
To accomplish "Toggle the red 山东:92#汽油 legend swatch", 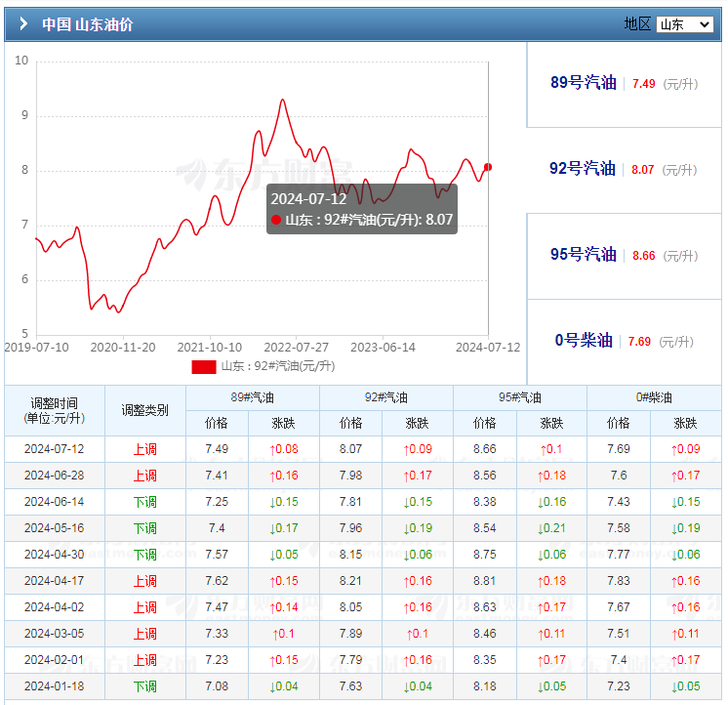I will pos(203,367).
